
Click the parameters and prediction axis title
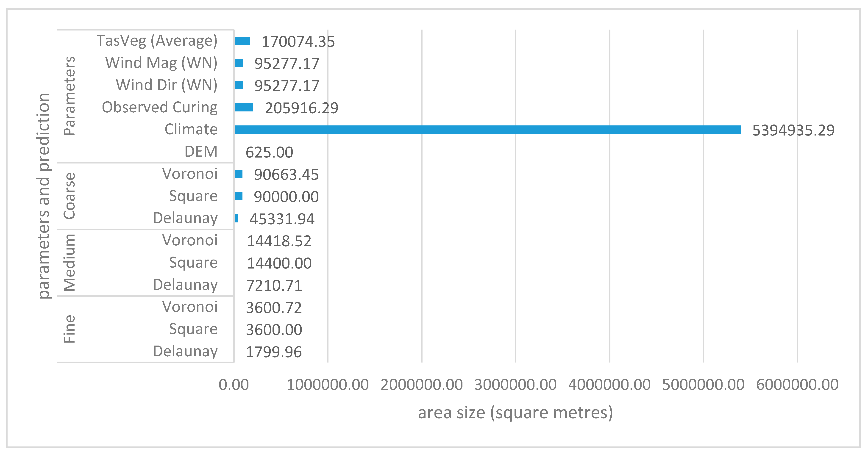[x=44, y=196]
